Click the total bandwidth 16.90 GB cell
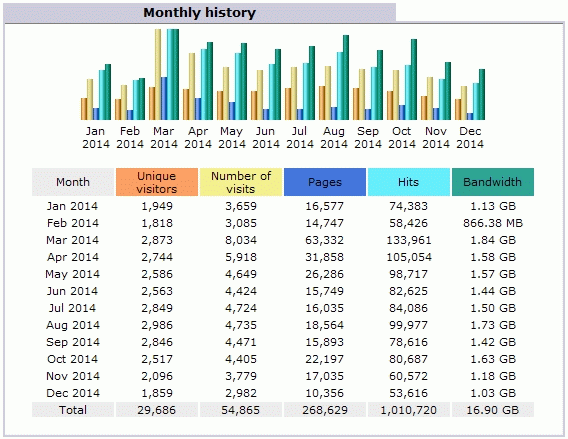 pos(493,410)
